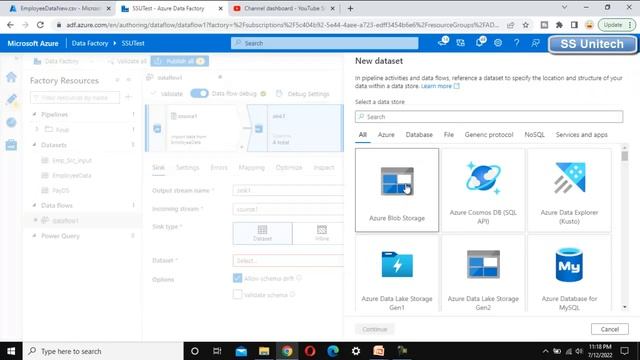
Task: Open browser extensions puzzle icon
Action: coord(559,25)
